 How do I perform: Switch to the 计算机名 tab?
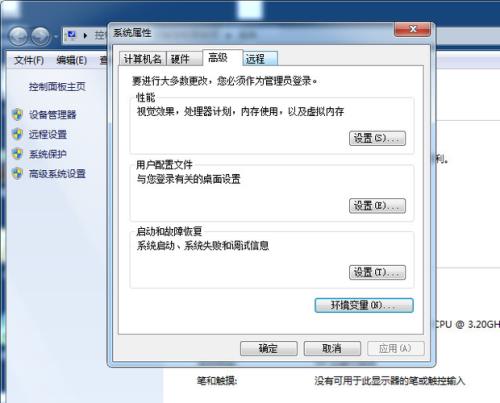click(143, 59)
